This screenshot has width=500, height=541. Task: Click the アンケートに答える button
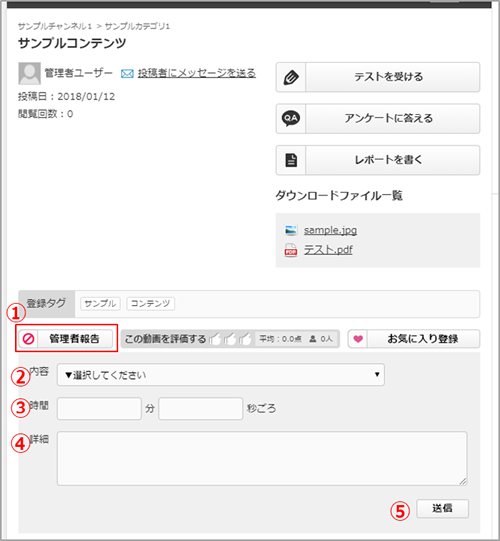(x=378, y=118)
